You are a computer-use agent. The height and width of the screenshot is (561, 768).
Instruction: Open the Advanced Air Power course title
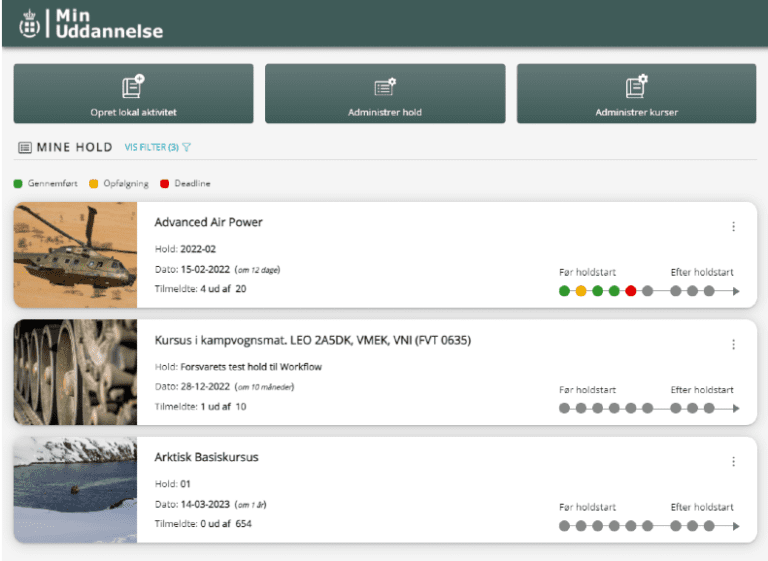click(x=208, y=222)
